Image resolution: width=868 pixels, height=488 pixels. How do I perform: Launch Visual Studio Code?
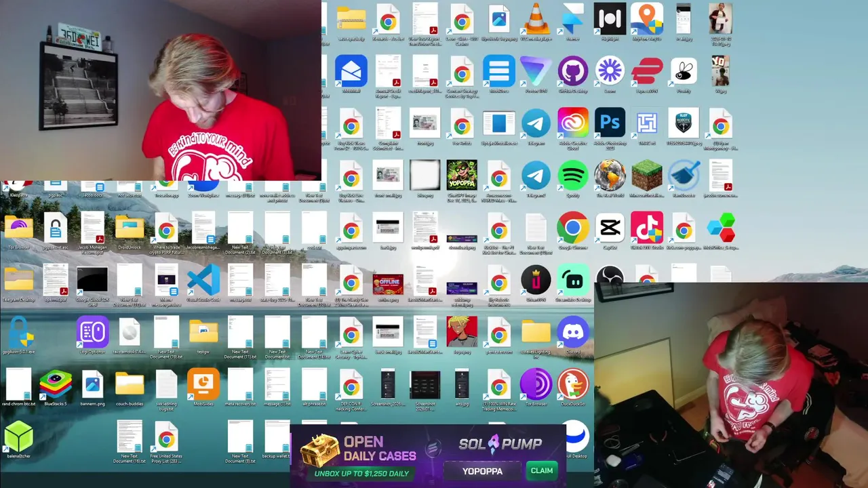[203, 280]
